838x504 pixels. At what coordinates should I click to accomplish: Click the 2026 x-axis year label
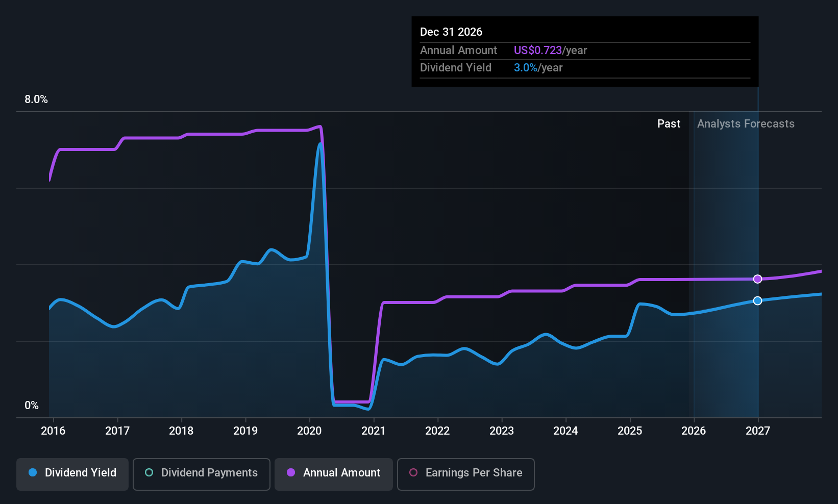[694, 431]
